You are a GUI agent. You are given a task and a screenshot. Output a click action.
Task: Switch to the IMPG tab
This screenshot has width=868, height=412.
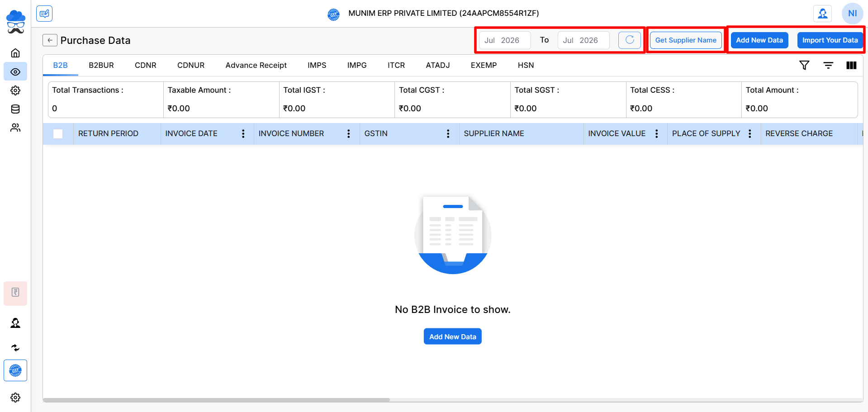[x=357, y=65]
